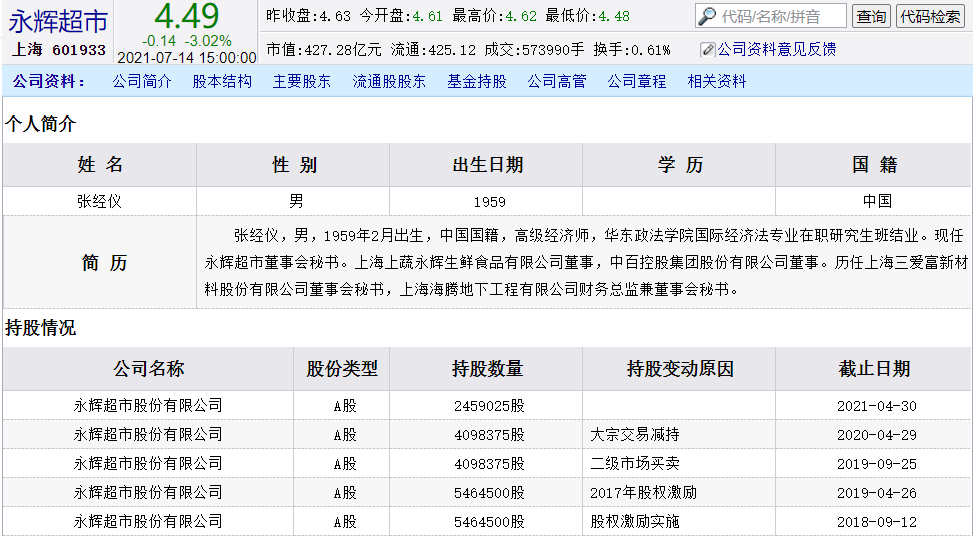This screenshot has height=536, width=976.
Task: Click the gender cell 男
Action: coord(296,201)
